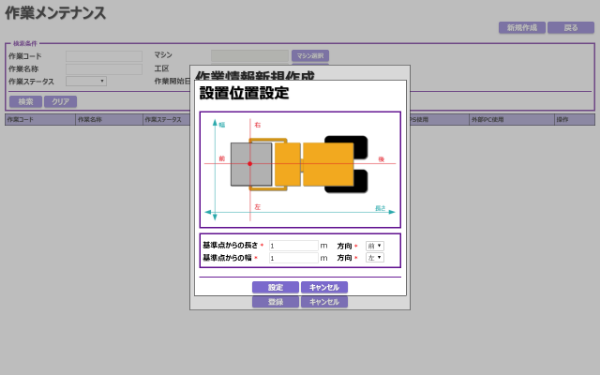Click the 検索 button
This screenshot has width=600, height=375.
click(26, 102)
